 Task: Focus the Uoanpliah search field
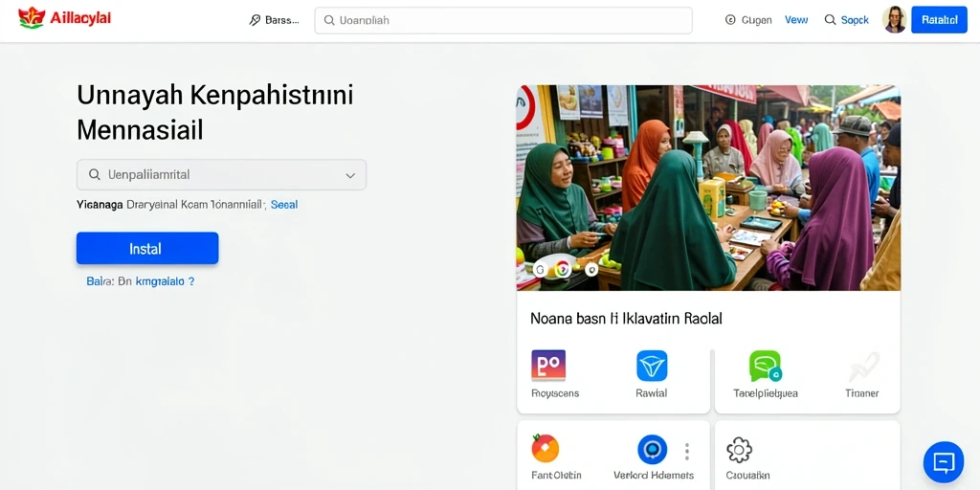[503, 20]
